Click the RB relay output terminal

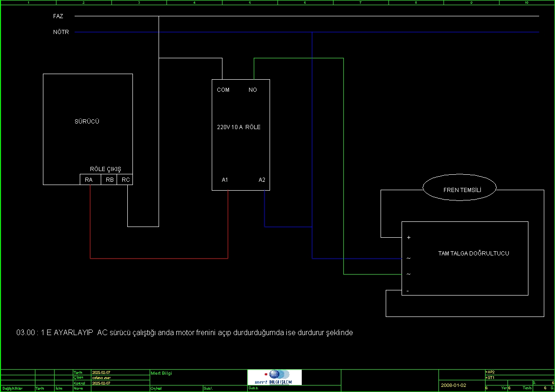(109, 180)
